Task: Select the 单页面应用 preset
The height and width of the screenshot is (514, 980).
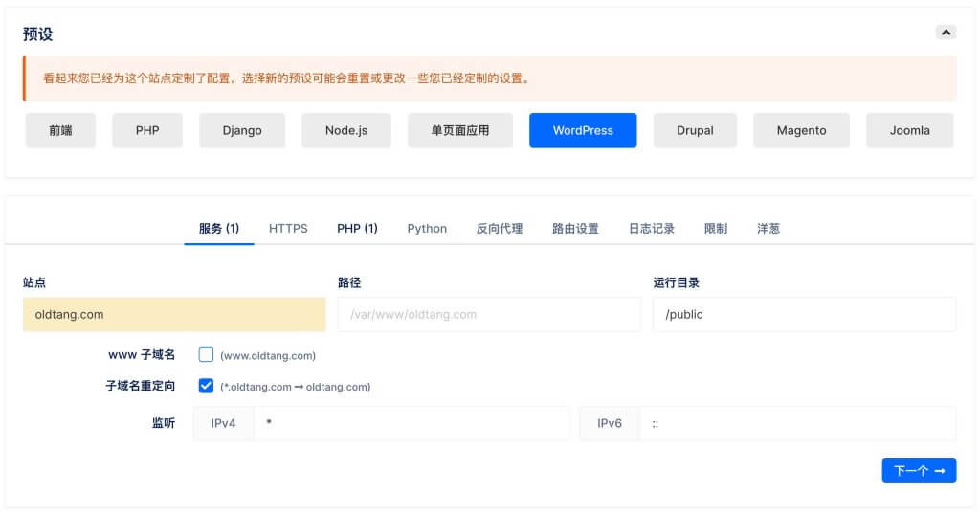Action: 460,130
